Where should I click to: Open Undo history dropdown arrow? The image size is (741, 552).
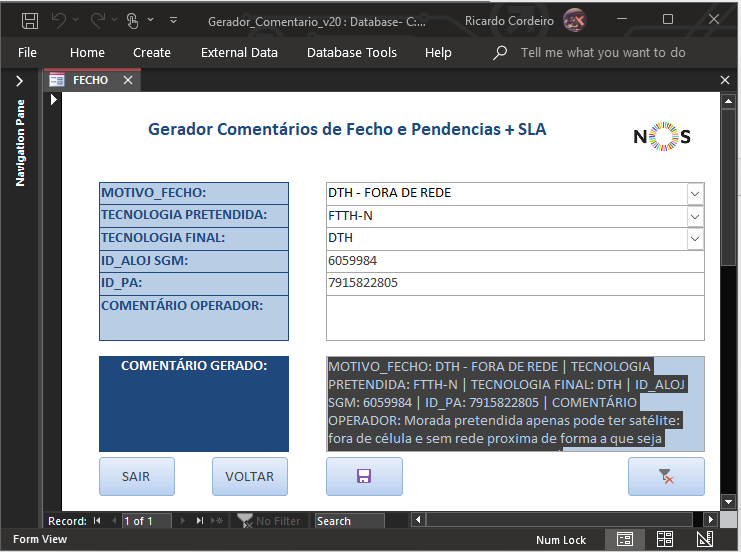[76, 20]
